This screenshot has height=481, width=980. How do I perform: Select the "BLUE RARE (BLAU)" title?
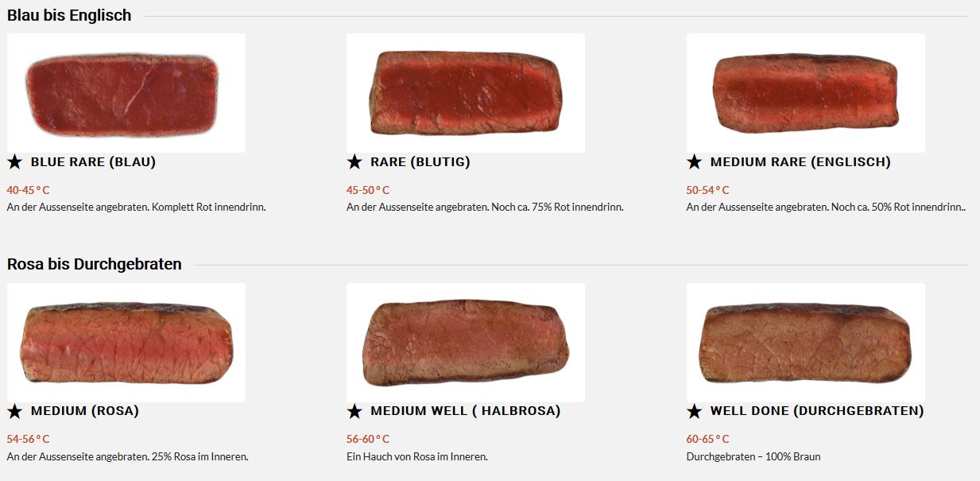pyautogui.click(x=93, y=162)
